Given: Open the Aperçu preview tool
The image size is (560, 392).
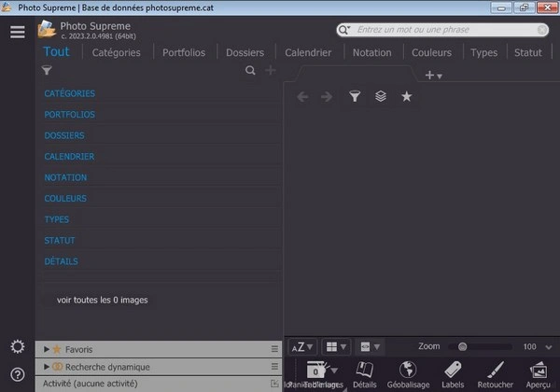Looking at the screenshot, I should coord(538,371).
